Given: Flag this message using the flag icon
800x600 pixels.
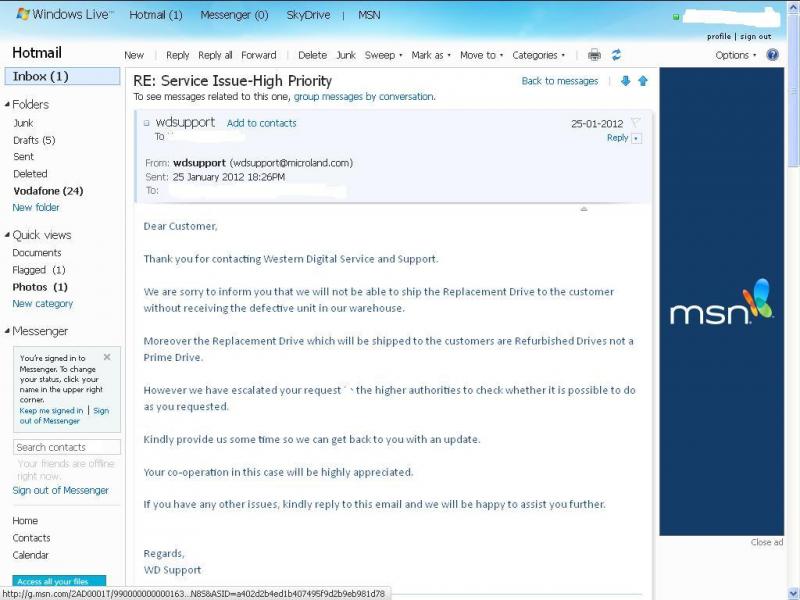Looking at the screenshot, I should pos(635,122).
